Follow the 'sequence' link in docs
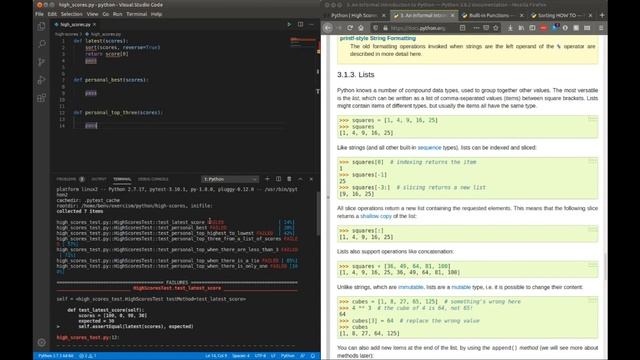The width and height of the screenshot is (640, 360). coord(429,147)
